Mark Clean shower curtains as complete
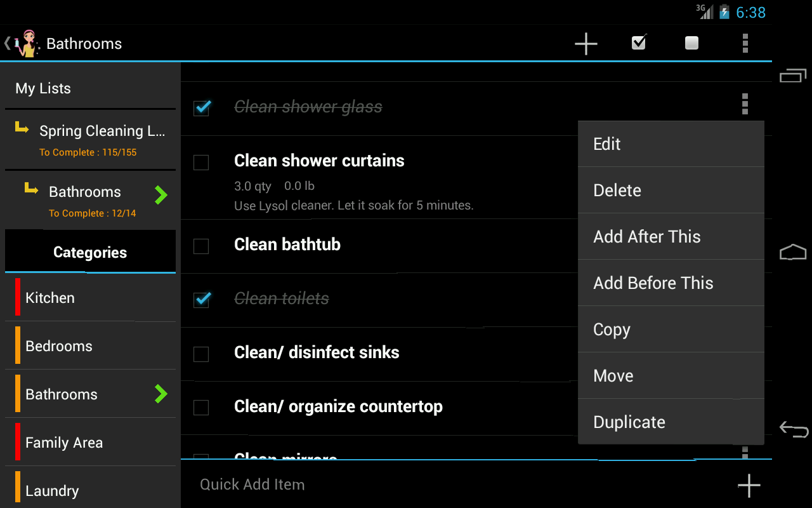 (x=201, y=163)
